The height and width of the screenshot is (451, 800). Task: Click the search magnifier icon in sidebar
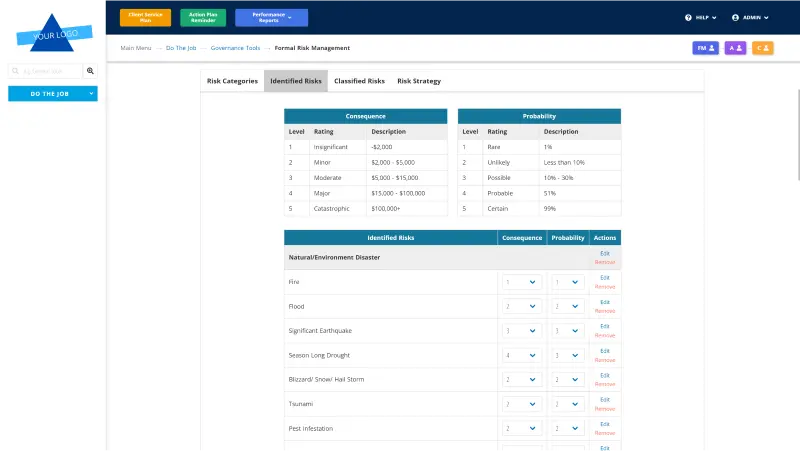(x=90, y=71)
